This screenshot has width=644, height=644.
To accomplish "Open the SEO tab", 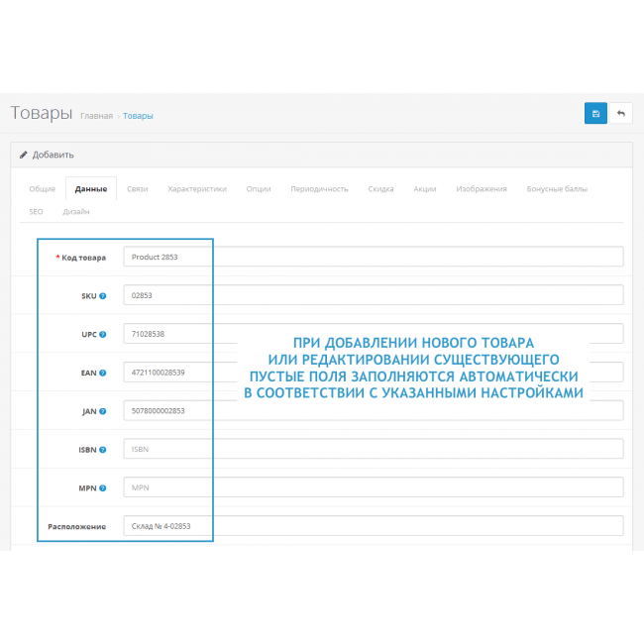I will pyautogui.click(x=36, y=211).
